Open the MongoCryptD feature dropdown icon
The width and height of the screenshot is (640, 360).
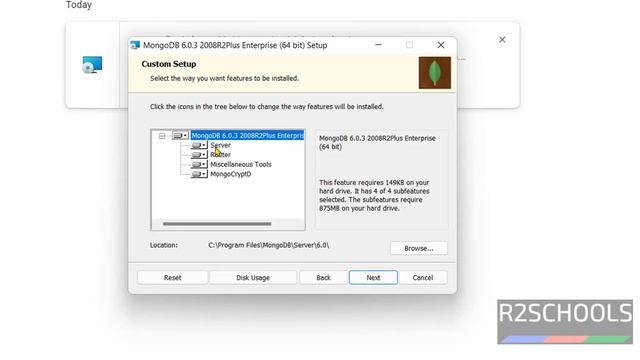[199, 174]
